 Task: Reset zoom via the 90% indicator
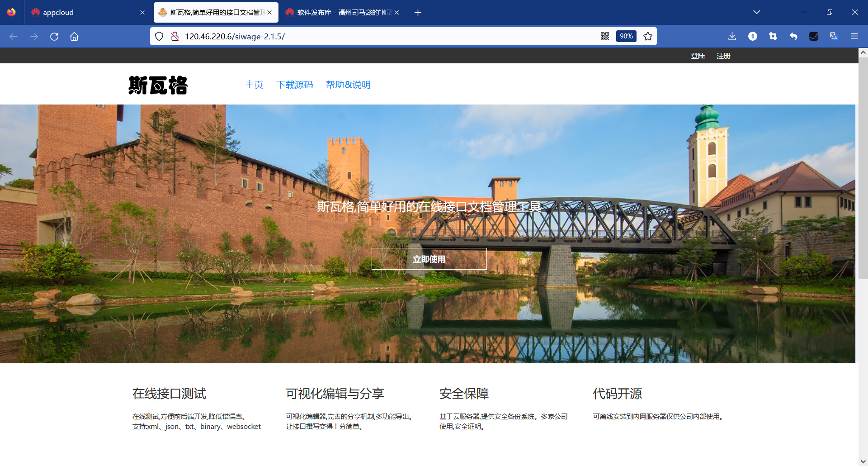pos(626,36)
